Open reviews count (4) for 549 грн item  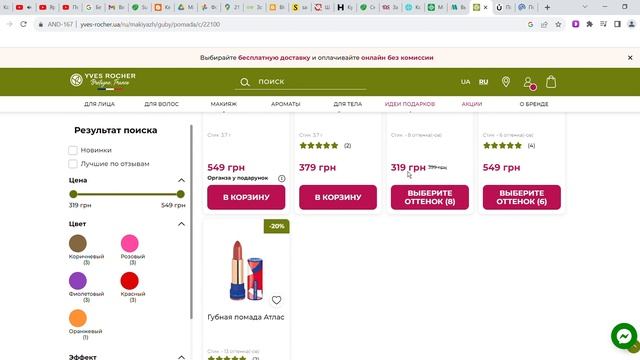click(x=531, y=145)
